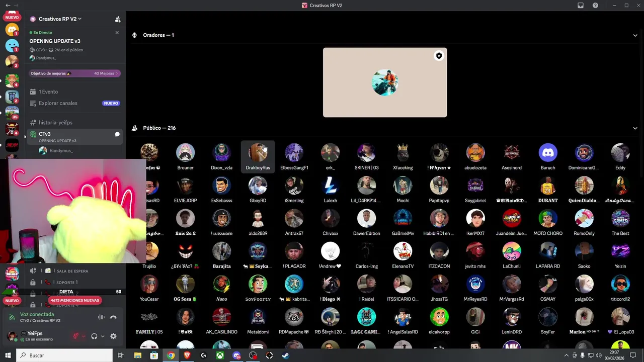Screen dimensions: 644x362
Task: Open the Windows notification center
Action: click(633, 355)
